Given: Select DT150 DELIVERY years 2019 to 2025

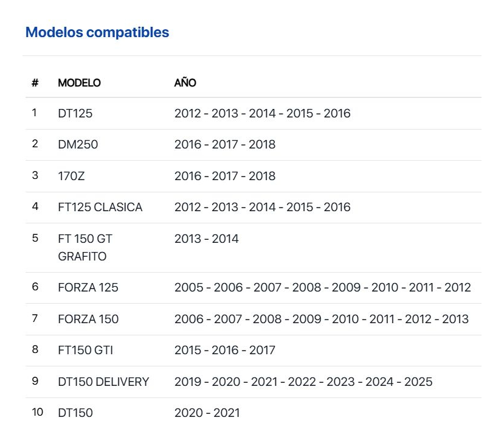Looking at the screenshot, I should 303,382.
